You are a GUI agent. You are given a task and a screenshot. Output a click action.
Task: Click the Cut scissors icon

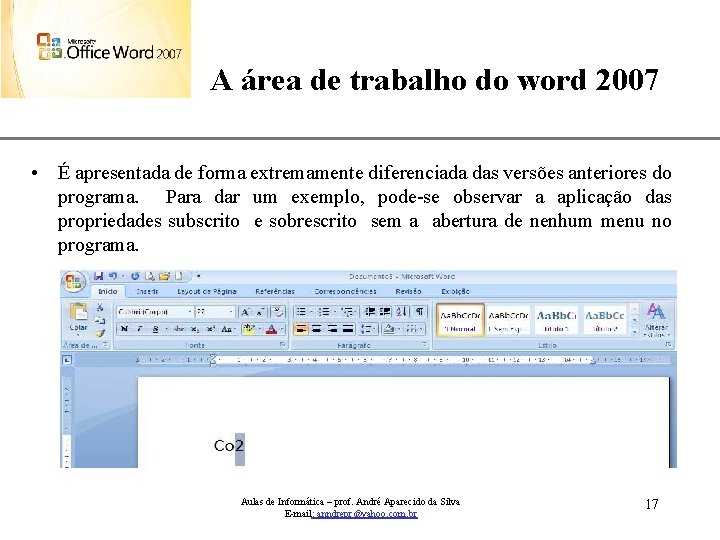100,307
